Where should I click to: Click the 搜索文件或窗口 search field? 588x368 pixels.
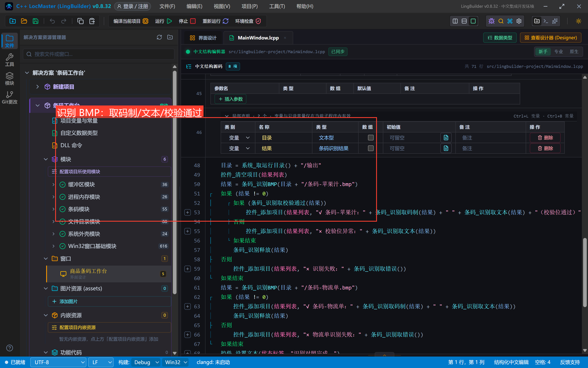[99, 54]
